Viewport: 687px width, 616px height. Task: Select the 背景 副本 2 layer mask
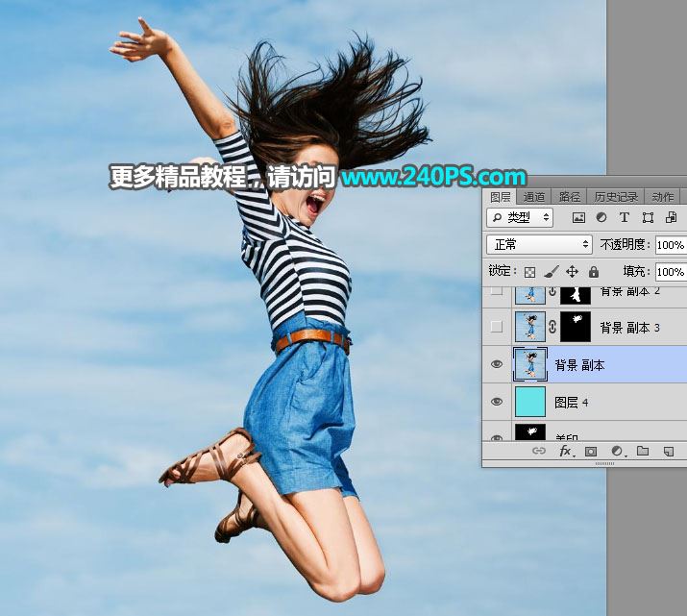(576, 294)
